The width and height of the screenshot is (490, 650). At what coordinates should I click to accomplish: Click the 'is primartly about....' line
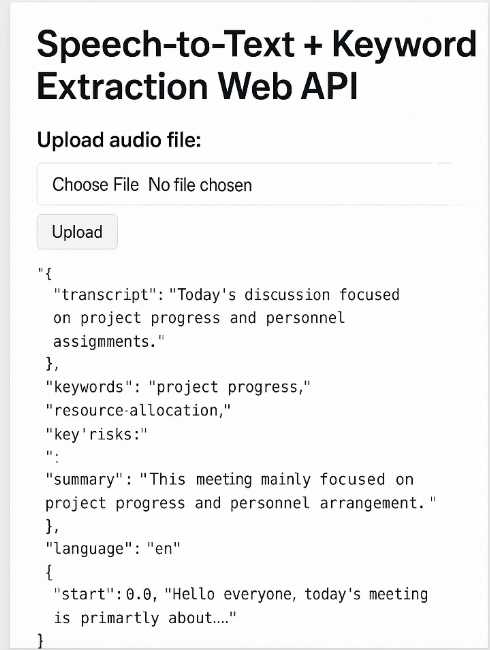145,618
